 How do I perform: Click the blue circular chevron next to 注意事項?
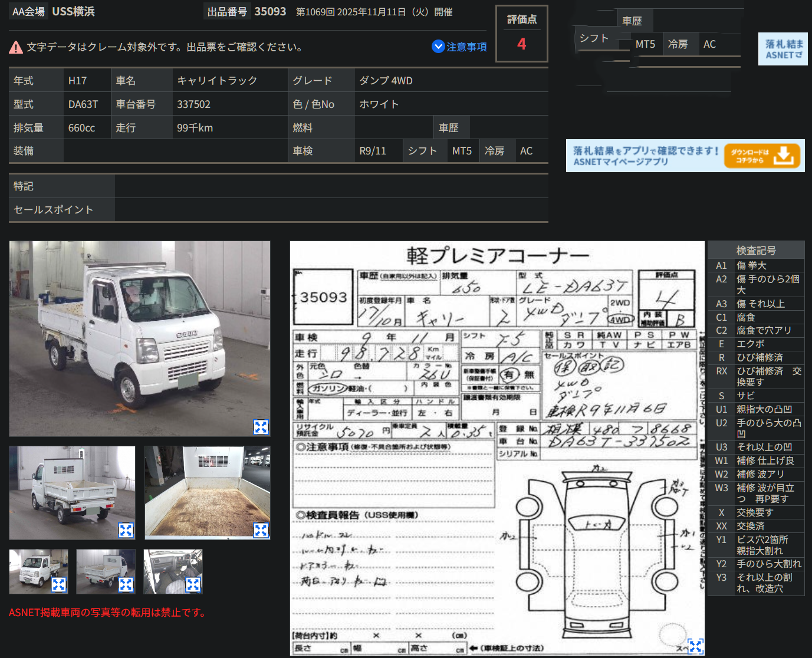(x=437, y=47)
